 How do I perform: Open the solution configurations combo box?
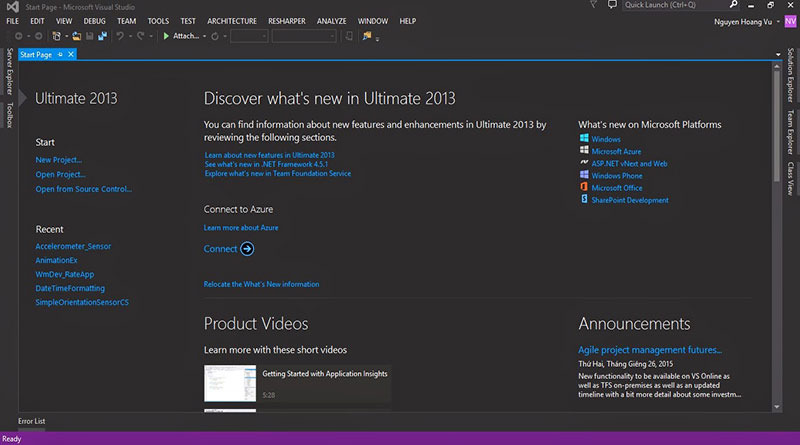coord(249,36)
